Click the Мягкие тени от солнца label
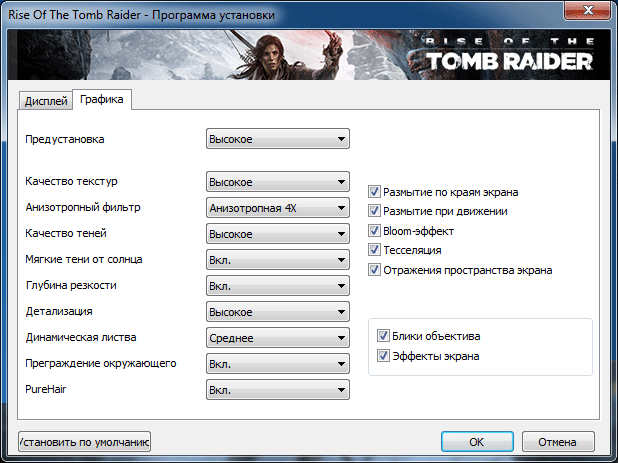The height and width of the screenshot is (463, 618). click(x=84, y=259)
